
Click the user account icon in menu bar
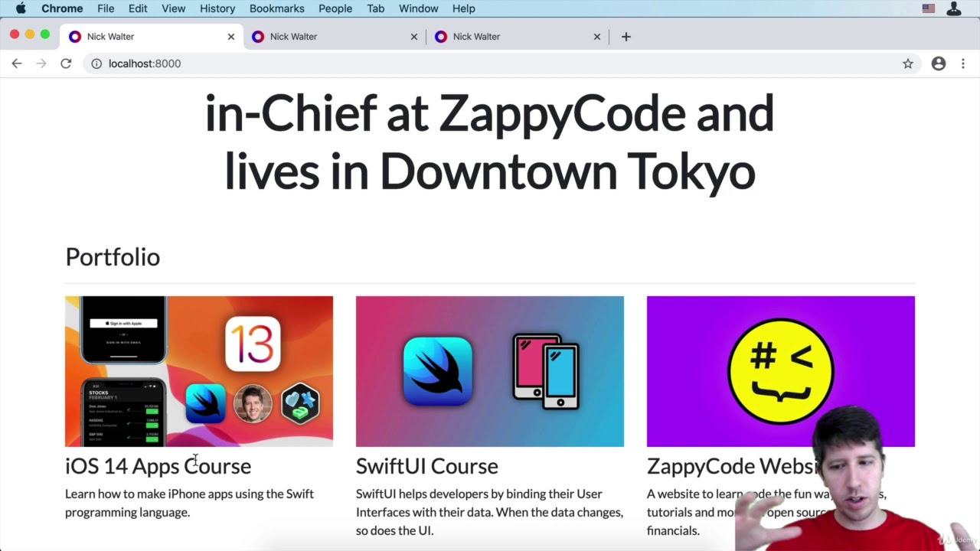[x=954, y=8]
